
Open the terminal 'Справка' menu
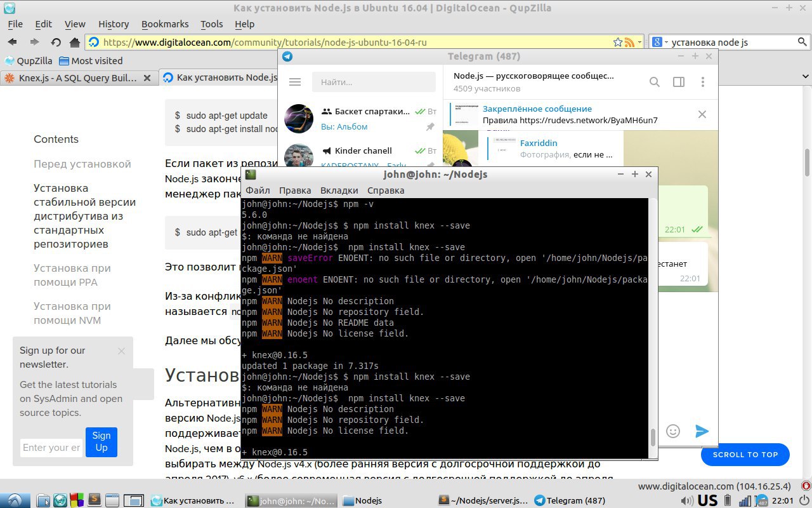(386, 190)
